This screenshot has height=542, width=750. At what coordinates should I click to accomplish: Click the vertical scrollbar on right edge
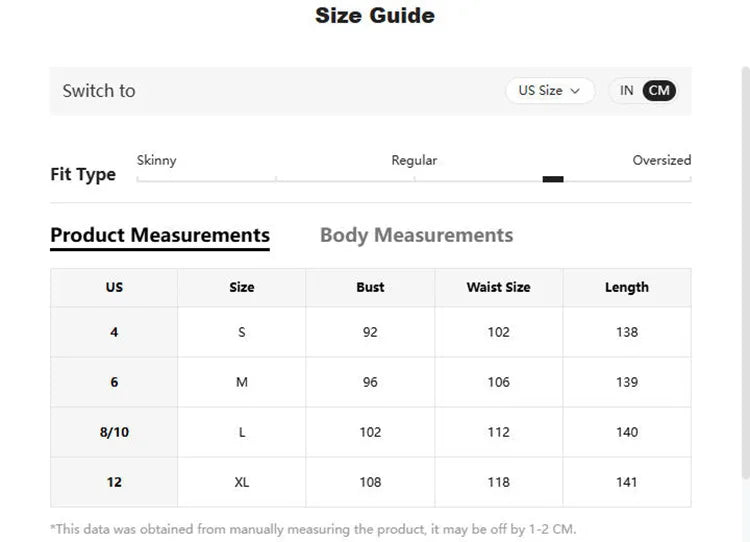pos(745,273)
